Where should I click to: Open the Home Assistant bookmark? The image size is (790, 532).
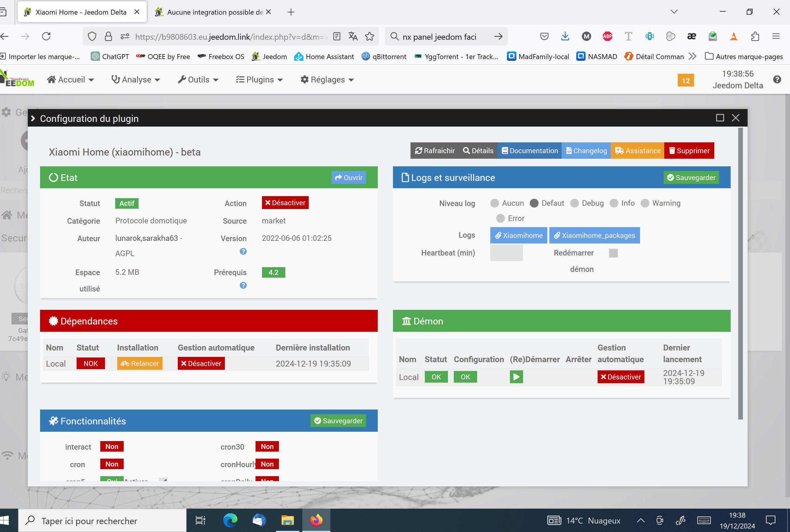tap(324, 56)
